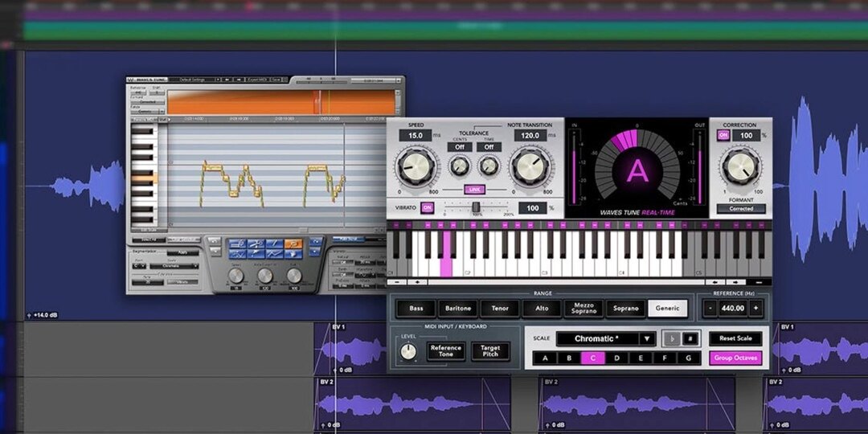
Task: Click Apply in Waves Tune Segmentation panel
Action: pos(182,253)
